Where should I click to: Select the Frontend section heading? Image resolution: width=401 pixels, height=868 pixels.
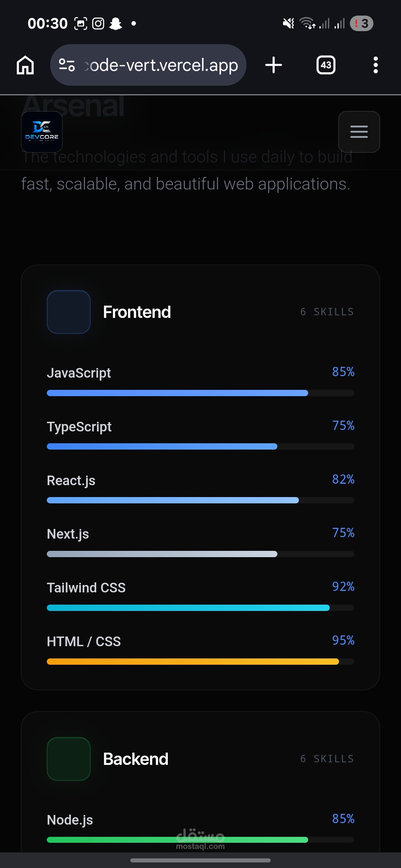point(137,312)
